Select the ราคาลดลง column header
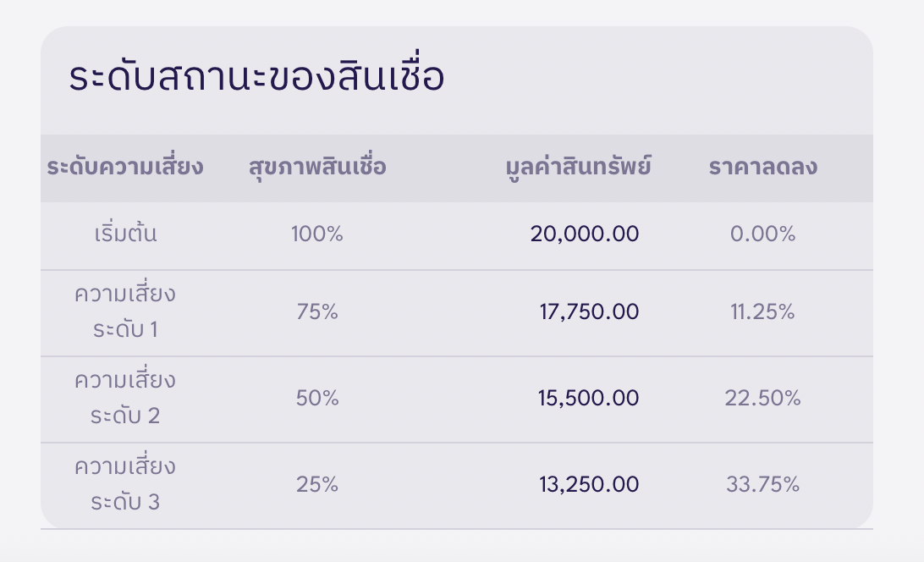Viewport: 924px width, 562px height. point(762,167)
